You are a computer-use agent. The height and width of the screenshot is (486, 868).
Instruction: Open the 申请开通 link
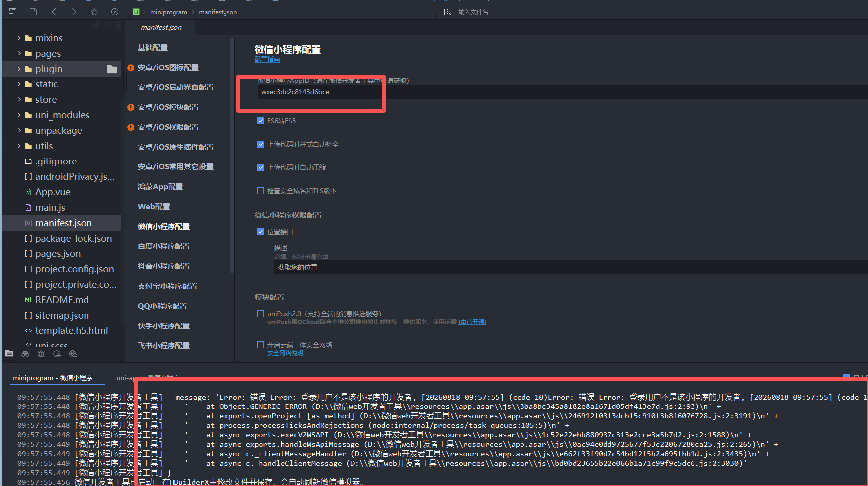pos(472,322)
